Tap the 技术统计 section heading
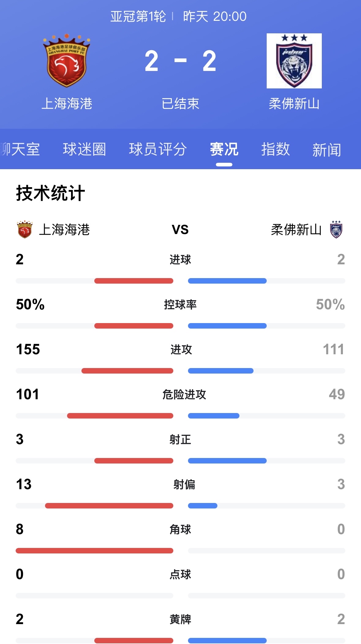This screenshot has height=644, width=361. 51,193
